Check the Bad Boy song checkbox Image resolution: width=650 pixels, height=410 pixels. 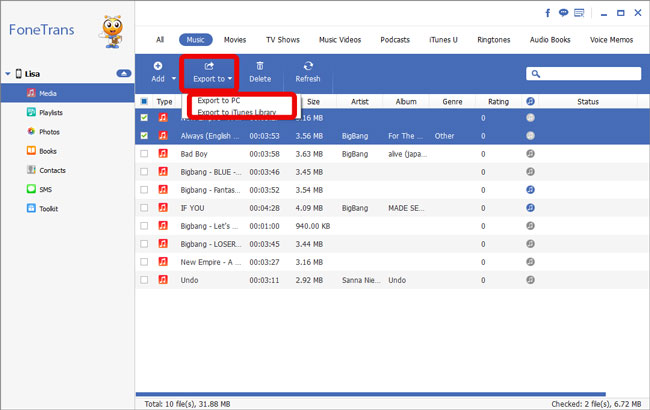coord(144,154)
